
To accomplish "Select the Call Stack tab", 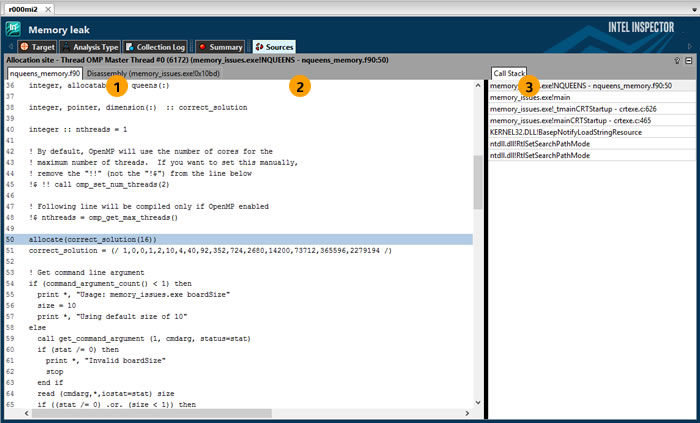I will point(509,74).
